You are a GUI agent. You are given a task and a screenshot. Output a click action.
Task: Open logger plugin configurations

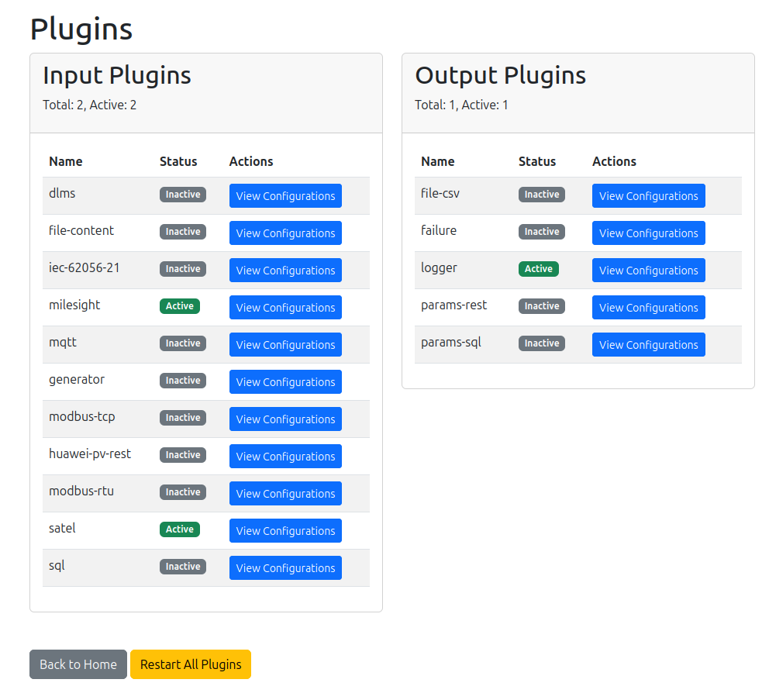click(x=648, y=271)
